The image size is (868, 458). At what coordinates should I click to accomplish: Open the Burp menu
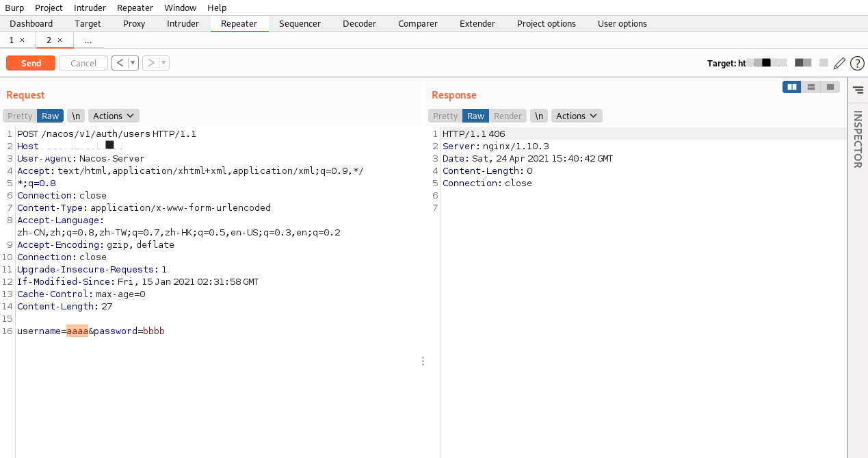click(x=14, y=8)
